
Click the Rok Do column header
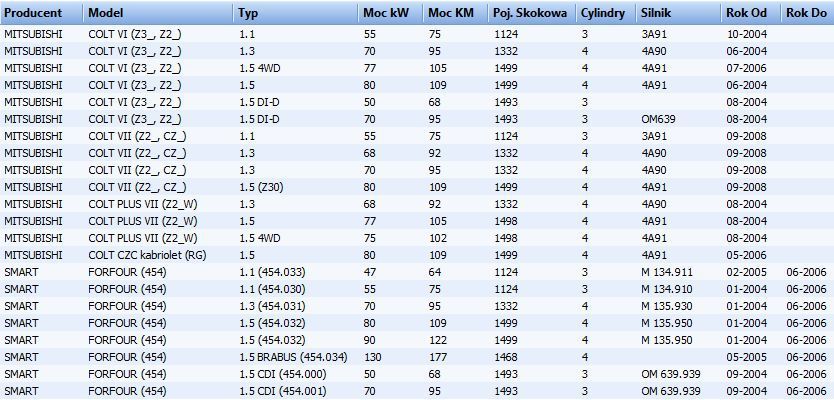pyautogui.click(x=807, y=13)
